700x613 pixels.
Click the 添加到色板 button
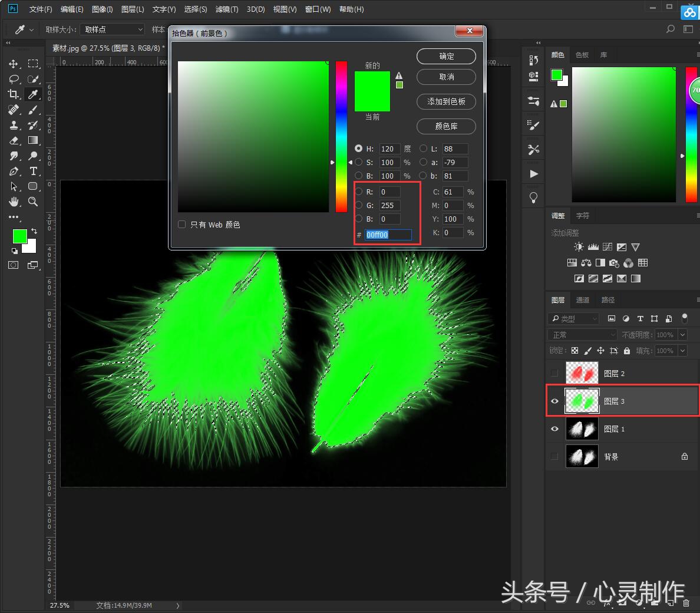pyautogui.click(x=446, y=101)
